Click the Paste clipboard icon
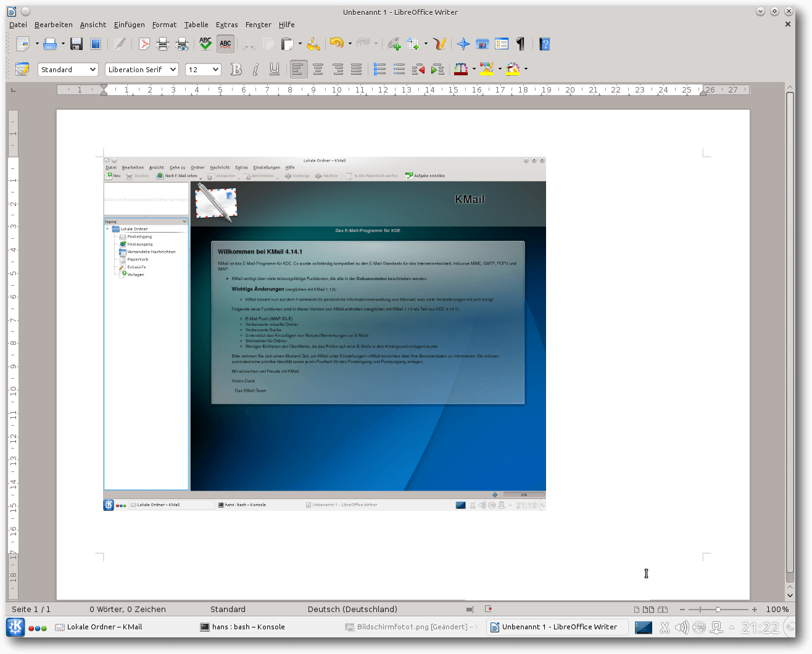Viewport: 812px width, 654px height. [287, 44]
